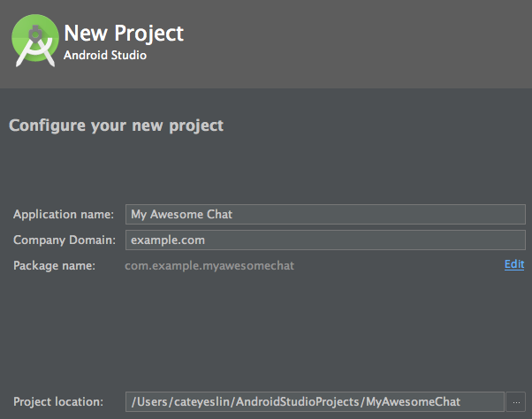The image size is (532, 419).
Task: Click the Edit link for package name
Action: pyautogui.click(x=514, y=264)
